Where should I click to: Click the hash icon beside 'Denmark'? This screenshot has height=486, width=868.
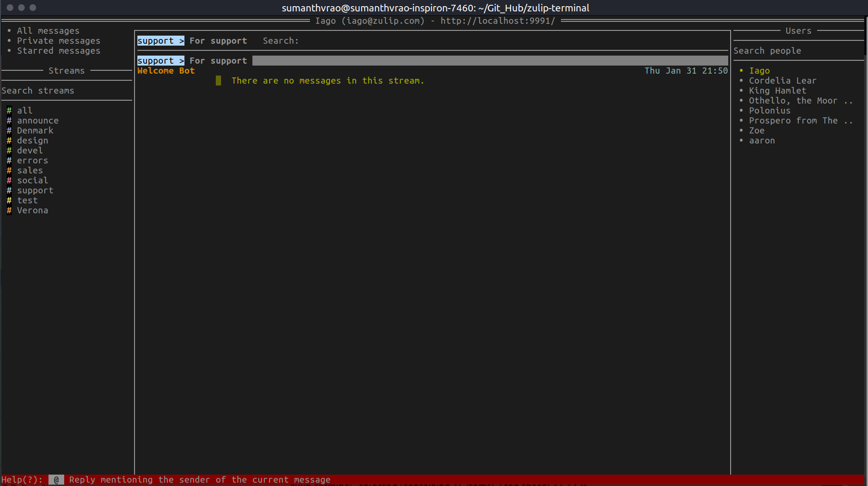tap(9, 131)
